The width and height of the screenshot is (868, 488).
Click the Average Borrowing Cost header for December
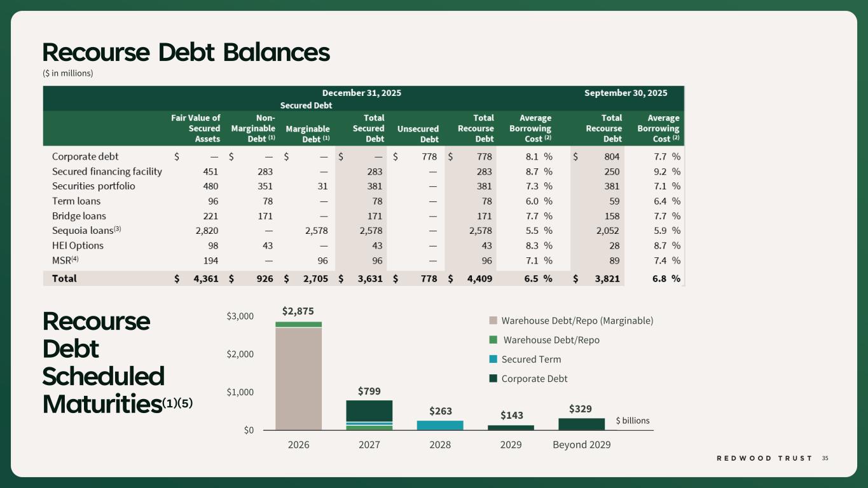point(531,128)
